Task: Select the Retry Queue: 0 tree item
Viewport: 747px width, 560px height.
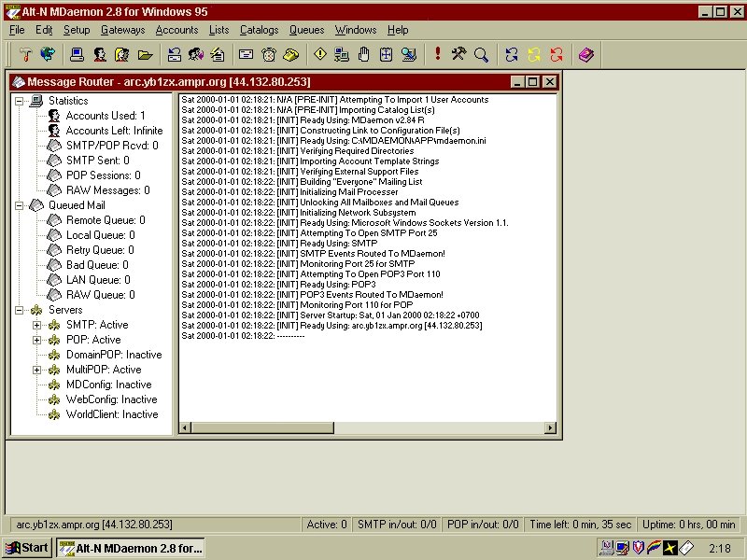Action: [x=100, y=250]
